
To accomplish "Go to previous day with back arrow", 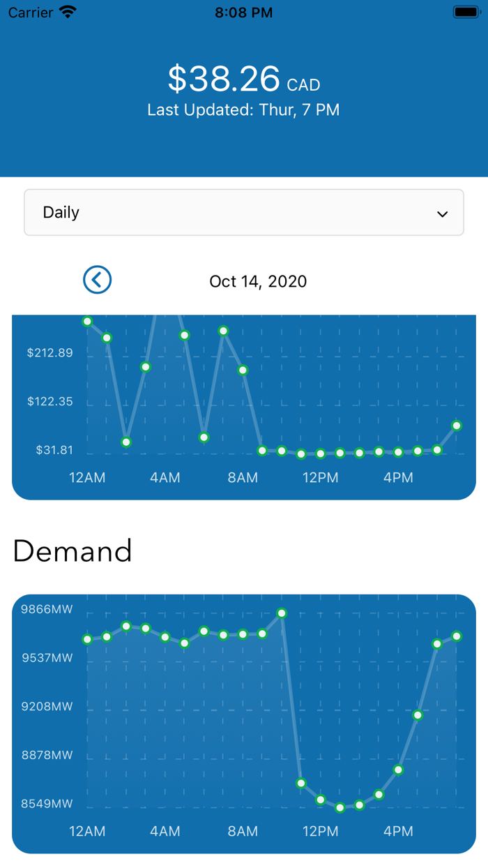I will click(x=97, y=280).
